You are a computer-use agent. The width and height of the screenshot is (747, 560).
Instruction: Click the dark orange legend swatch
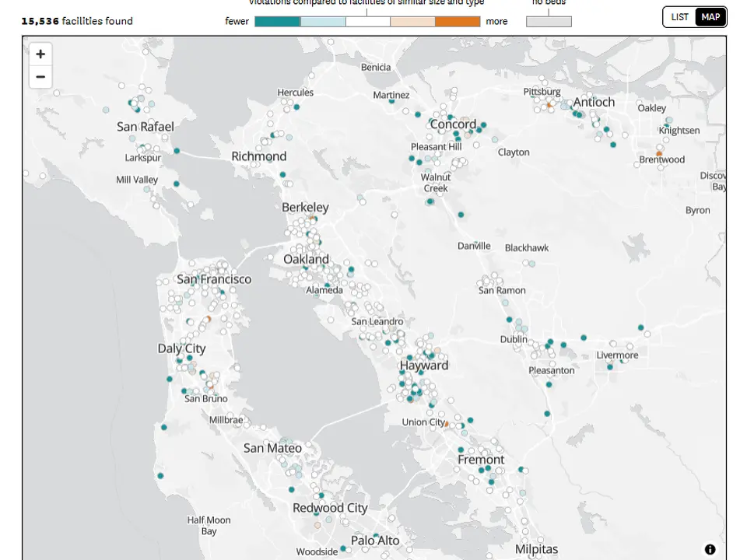point(458,22)
